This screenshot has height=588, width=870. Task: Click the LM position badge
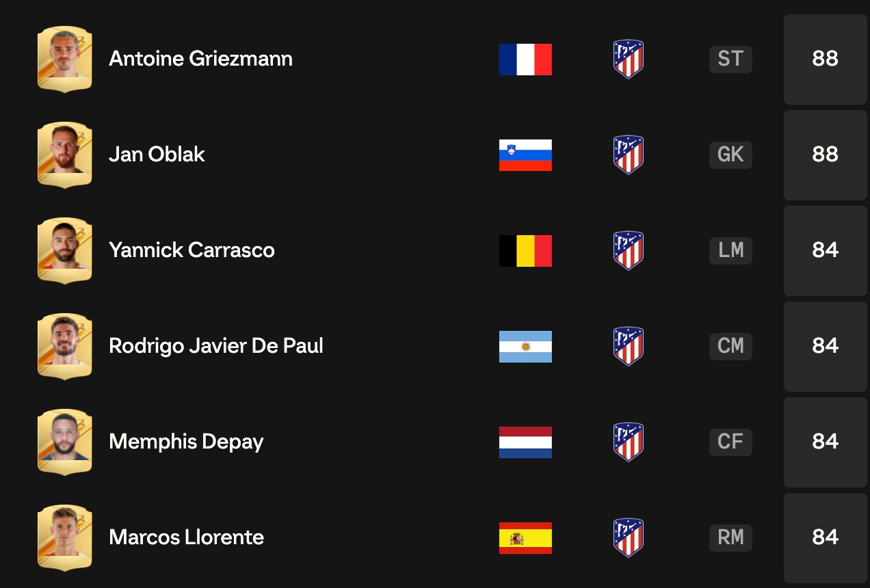(x=730, y=251)
